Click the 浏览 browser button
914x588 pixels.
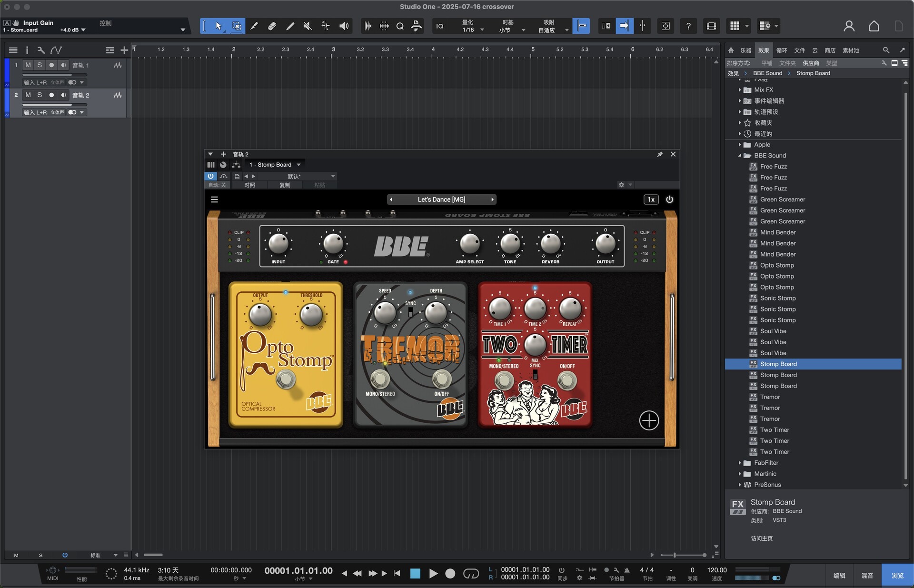[897, 576]
